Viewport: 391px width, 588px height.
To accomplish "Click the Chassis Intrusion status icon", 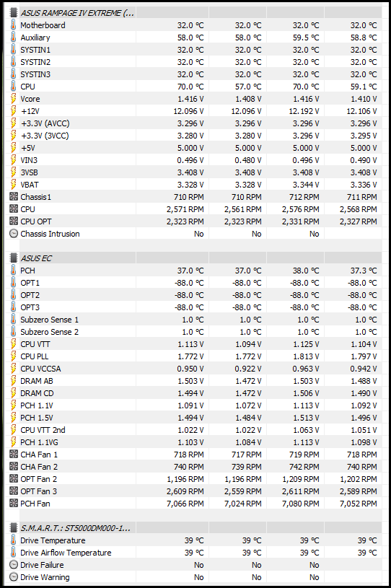I will tap(14, 234).
